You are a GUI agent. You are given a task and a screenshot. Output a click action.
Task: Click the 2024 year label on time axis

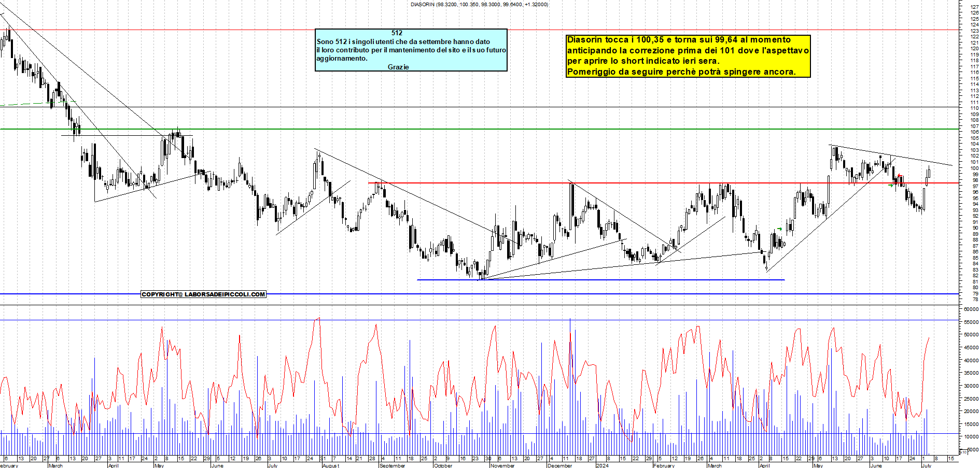coord(602,465)
